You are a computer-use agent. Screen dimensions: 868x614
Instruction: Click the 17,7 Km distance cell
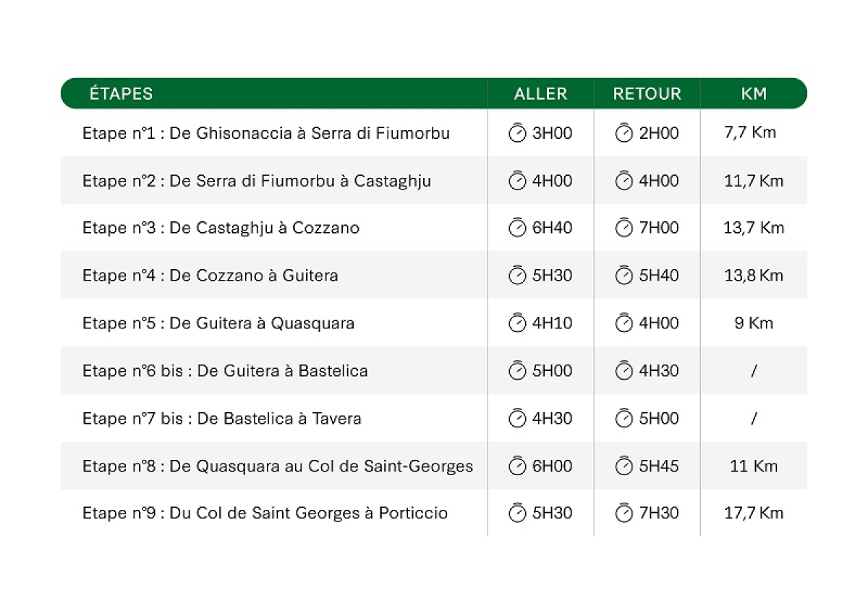coord(754,513)
